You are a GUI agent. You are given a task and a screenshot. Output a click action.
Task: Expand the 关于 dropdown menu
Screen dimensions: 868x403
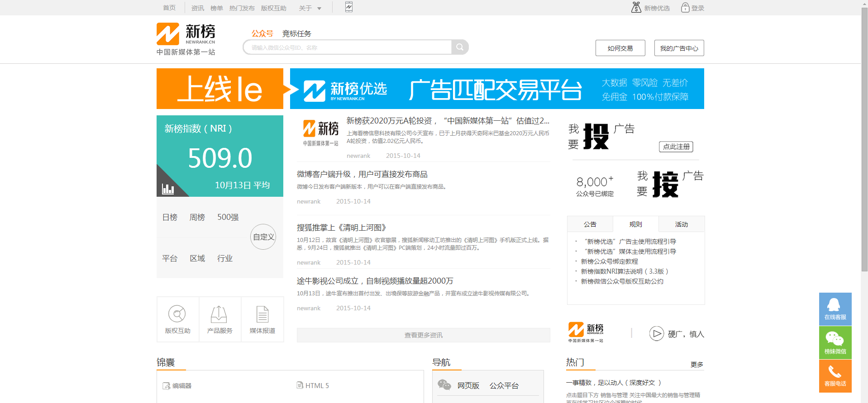click(310, 8)
